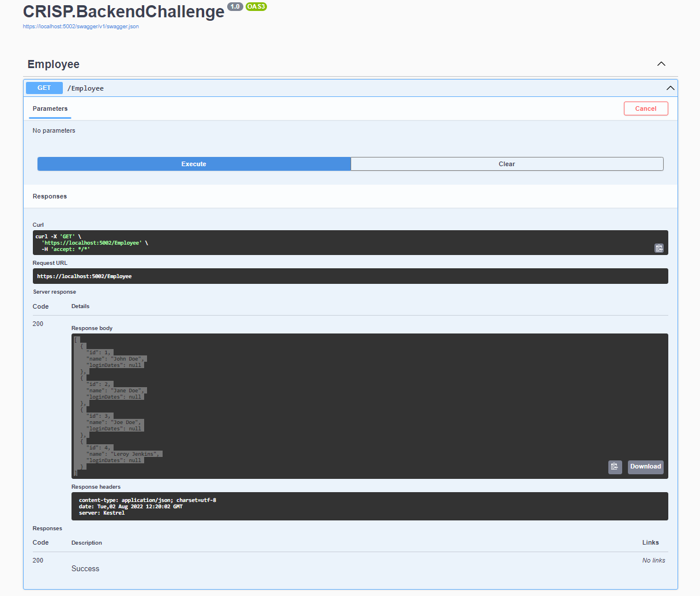Click the Execute button
This screenshot has width=700, height=596.
point(194,164)
